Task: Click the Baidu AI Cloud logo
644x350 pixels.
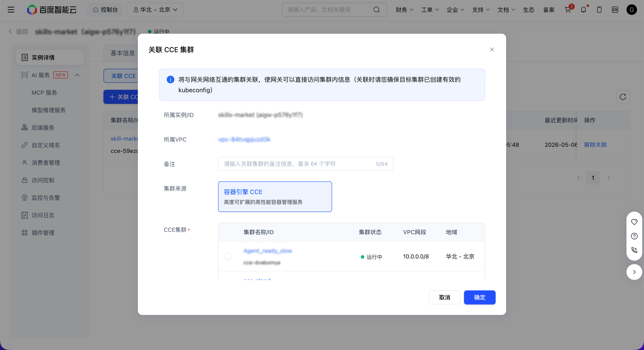Action: [52, 10]
